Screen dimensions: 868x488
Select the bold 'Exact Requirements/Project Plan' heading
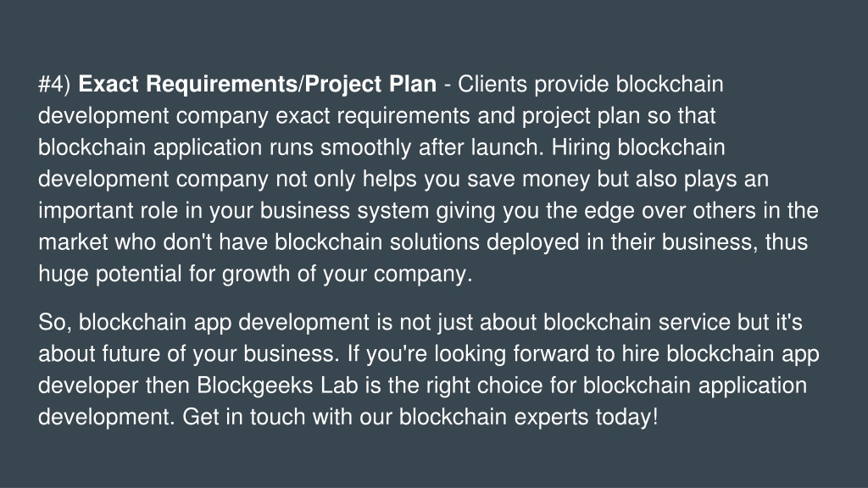click(258, 84)
